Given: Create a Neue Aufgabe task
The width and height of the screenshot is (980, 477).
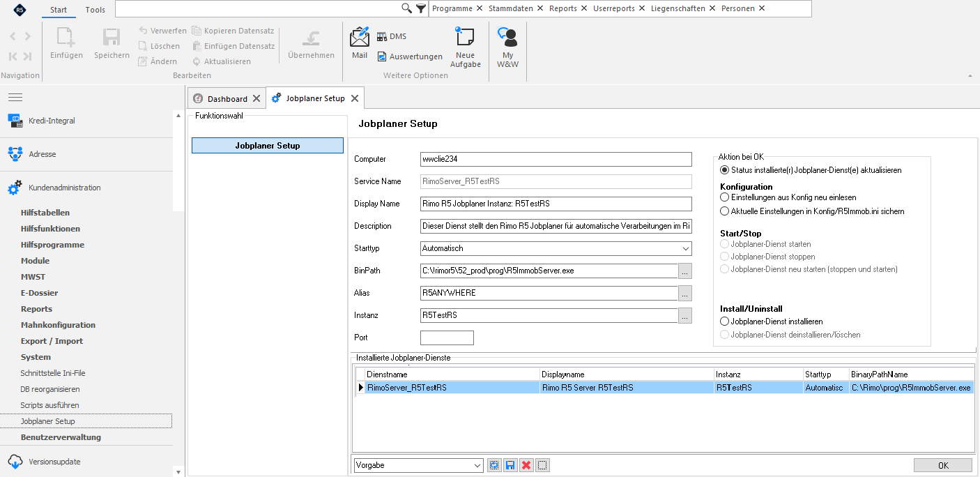Looking at the screenshot, I should coord(465,47).
